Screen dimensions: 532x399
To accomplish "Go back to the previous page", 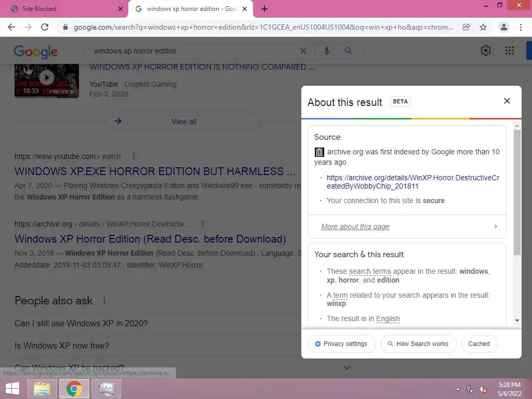I will coord(11,27).
